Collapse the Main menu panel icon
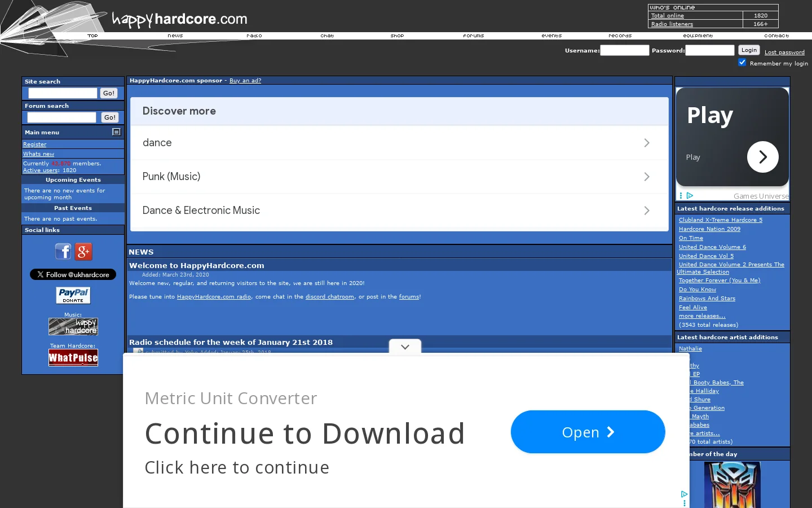Screen dimensions: 812x508 coord(116,132)
